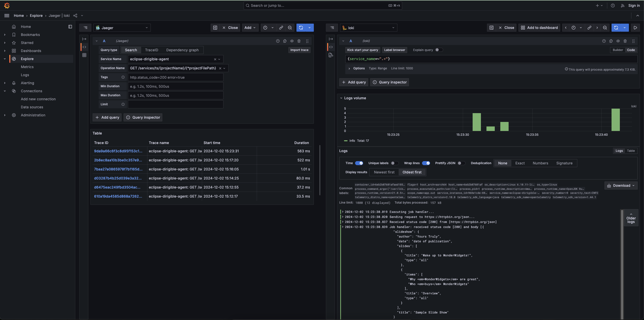Open the Grafana logo home link
644x320 pixels.
[x=7, y=6]
